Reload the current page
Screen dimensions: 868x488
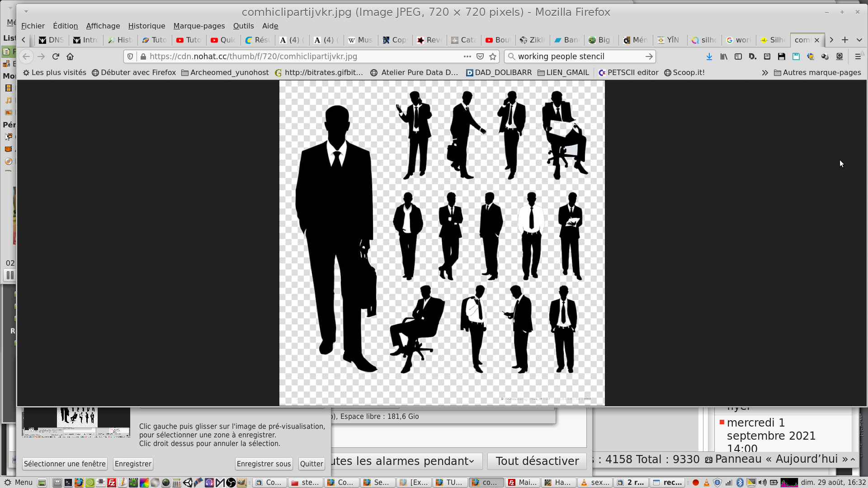tap(56, 56)
